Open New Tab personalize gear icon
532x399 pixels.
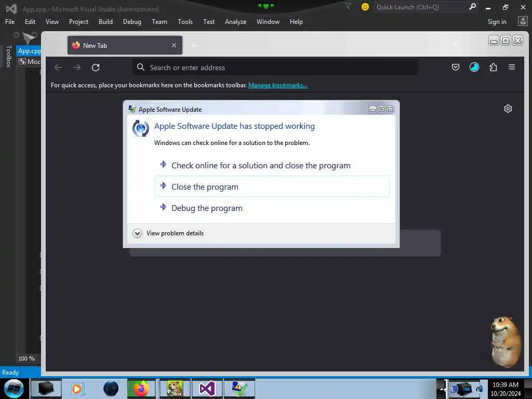pyautogui.click(x=508, y=109)
